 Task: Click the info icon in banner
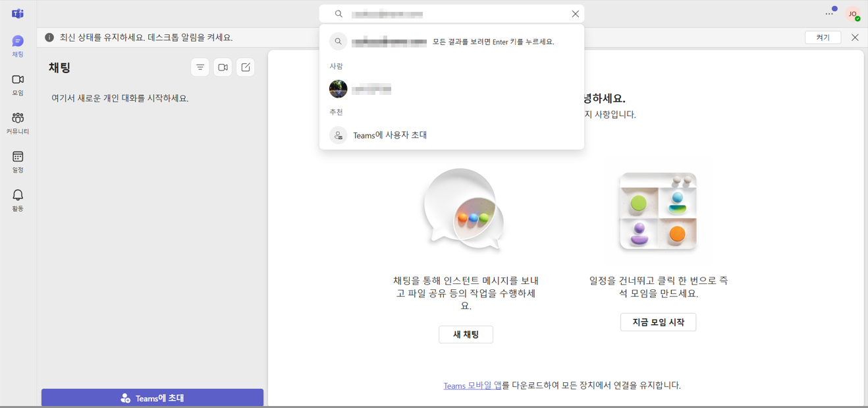tap(49, 38)
